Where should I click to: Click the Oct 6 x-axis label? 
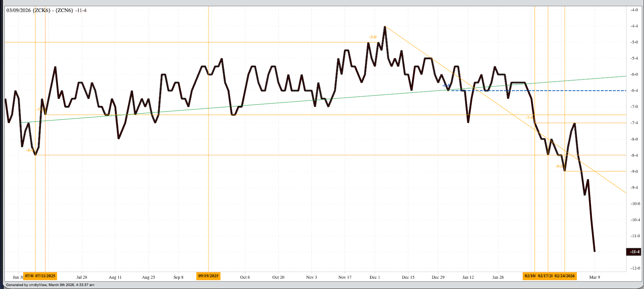[245, 277]
